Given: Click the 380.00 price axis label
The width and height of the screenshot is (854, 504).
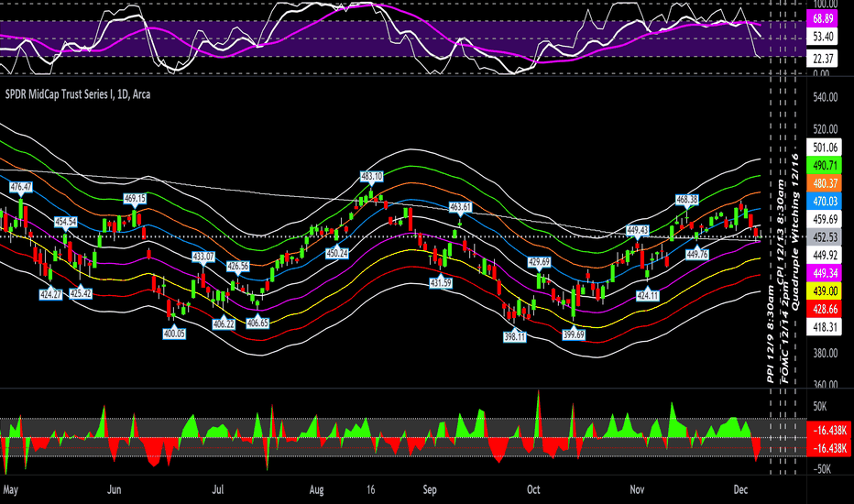Looking at the screenshot, I should tap(825, 353).
